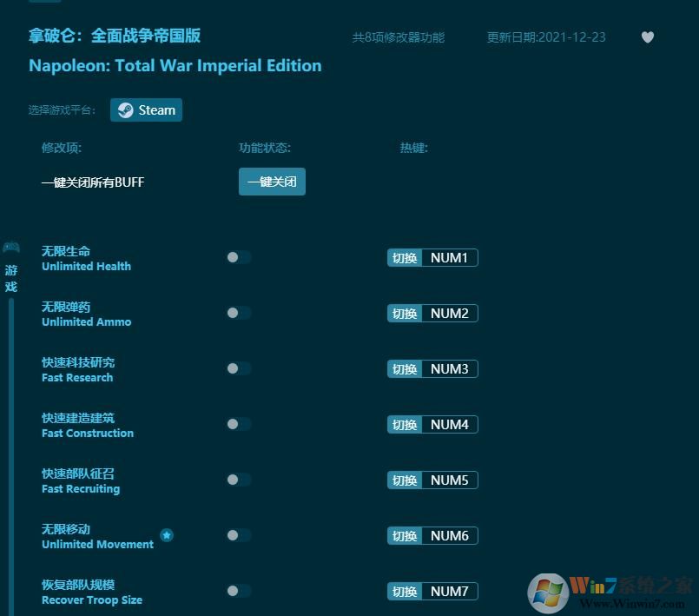
Task: Toggle the Unlimited Ammo switch on
Action: 239,313
